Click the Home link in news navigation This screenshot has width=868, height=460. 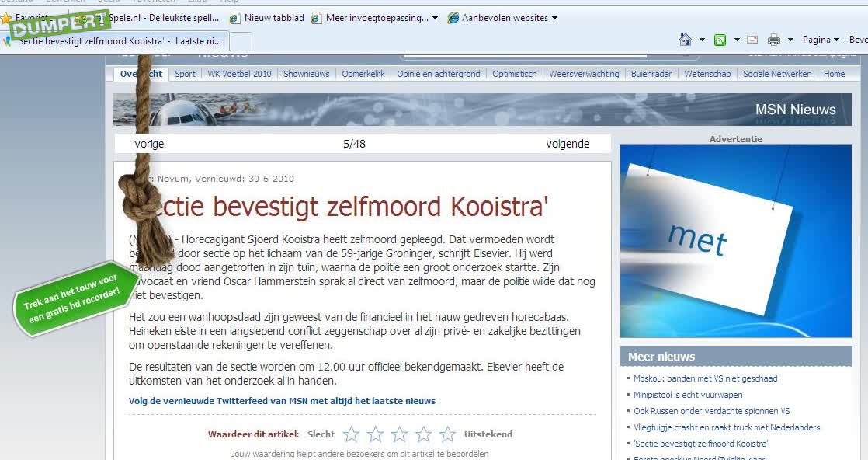click(834, 74)
